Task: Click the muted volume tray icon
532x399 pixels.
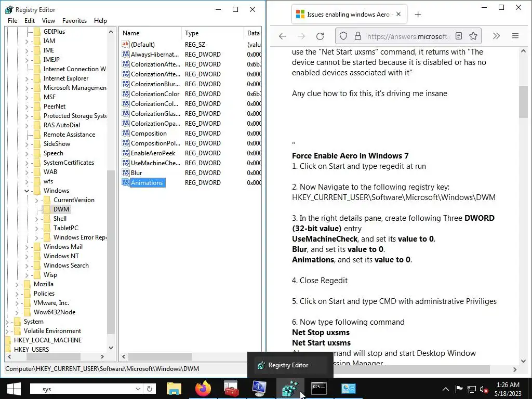Action: click(x=484, y=389)
